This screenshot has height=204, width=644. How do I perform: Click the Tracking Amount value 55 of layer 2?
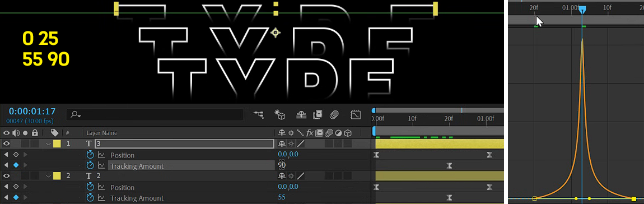pos(282,197)
